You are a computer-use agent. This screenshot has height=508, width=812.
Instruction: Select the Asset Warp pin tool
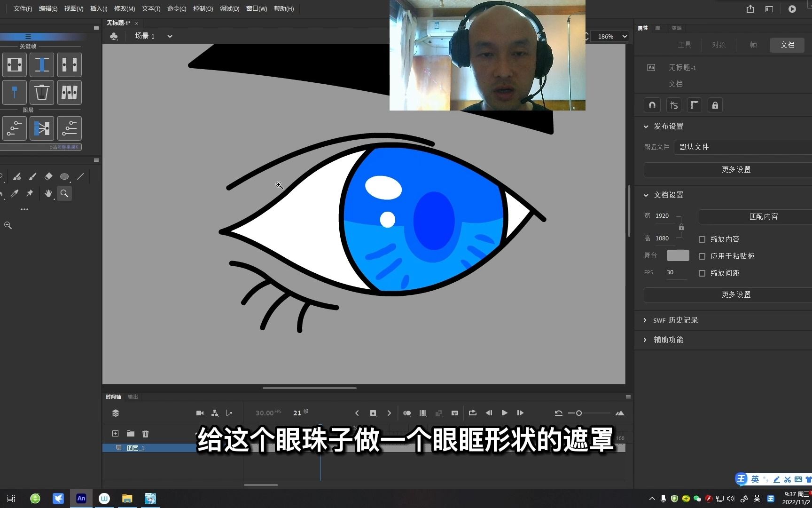[x=30, y=193]
